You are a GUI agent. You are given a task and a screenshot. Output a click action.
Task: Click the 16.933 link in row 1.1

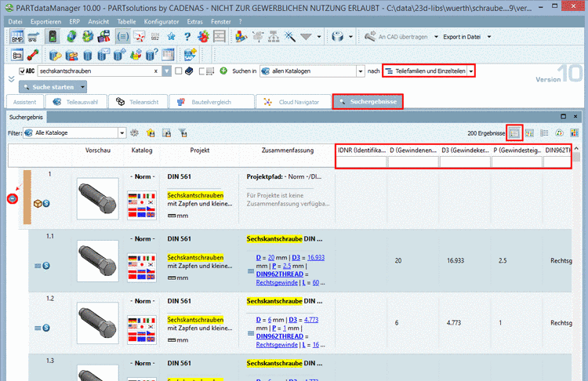click(316, 258)
